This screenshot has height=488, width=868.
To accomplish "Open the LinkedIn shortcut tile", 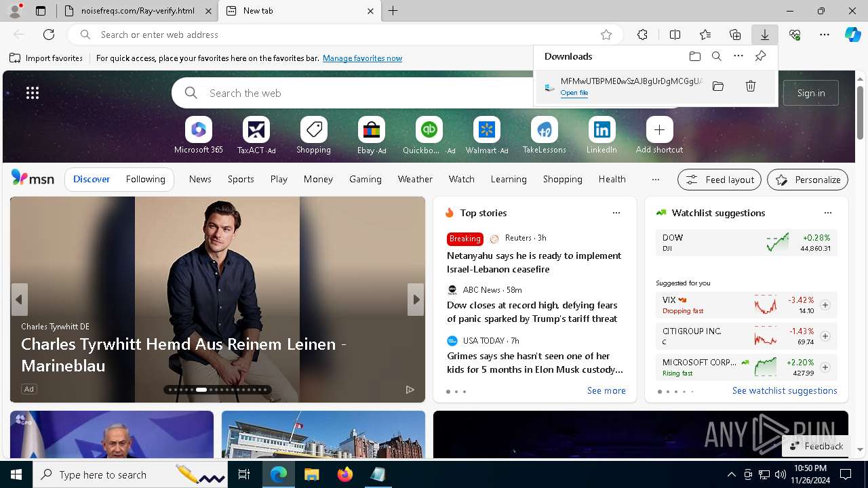I will tap(601, 135).
